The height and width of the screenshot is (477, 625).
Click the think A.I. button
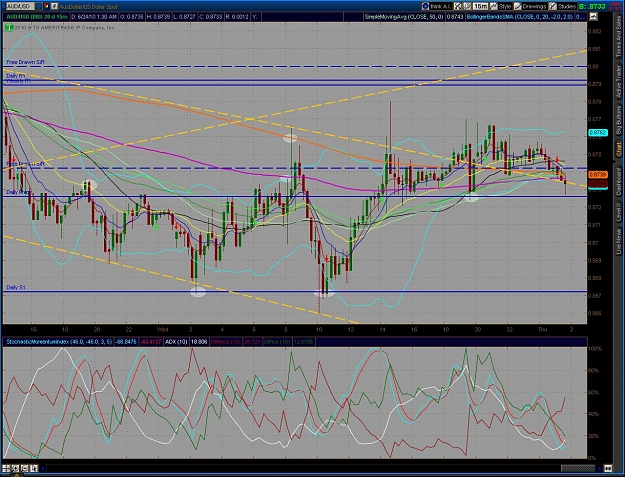[436, 6]
